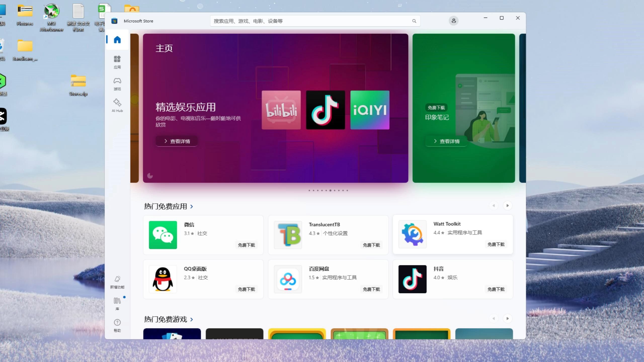Go to the Games (游戏) section
644x362 pixels.
coord(117,84)
